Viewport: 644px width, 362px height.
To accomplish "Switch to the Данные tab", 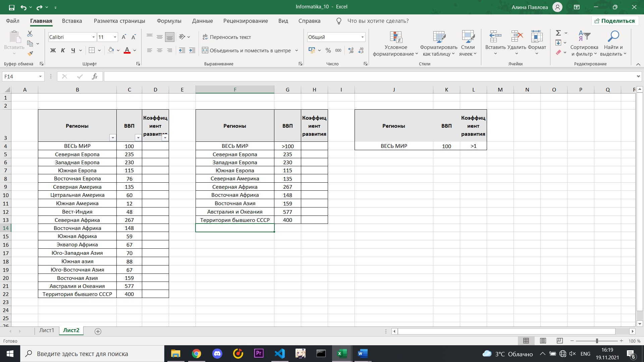I will click(x=202, y=21).
